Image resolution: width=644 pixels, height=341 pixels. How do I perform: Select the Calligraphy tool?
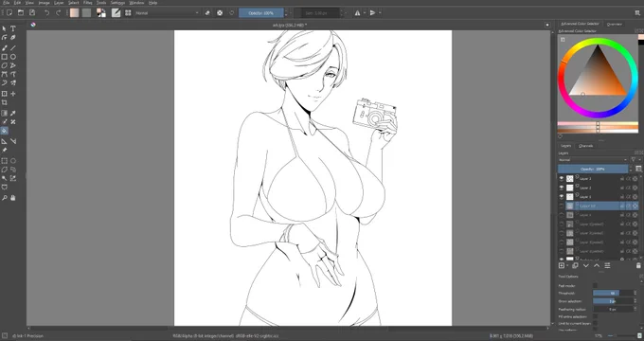pyautogui.click(x=13, y=37)
